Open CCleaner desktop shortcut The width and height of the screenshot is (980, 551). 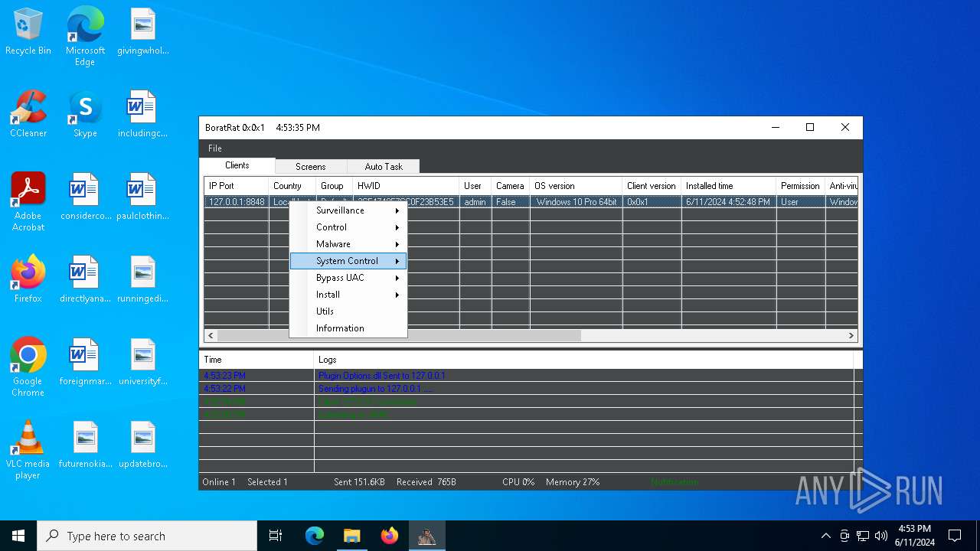coord(28,115)
